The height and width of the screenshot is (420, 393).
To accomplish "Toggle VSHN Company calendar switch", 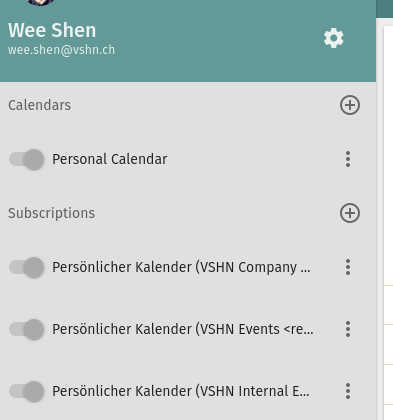I will (27, 267).
